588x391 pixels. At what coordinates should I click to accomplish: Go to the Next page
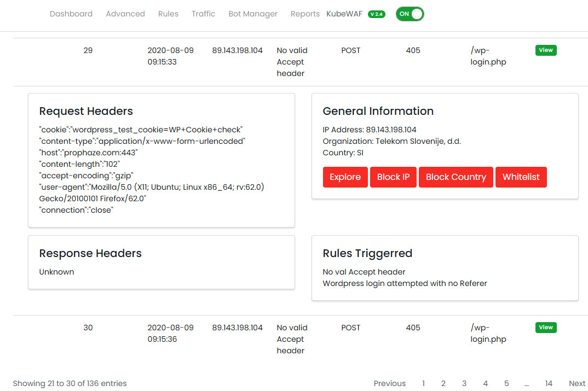(577, 383)
